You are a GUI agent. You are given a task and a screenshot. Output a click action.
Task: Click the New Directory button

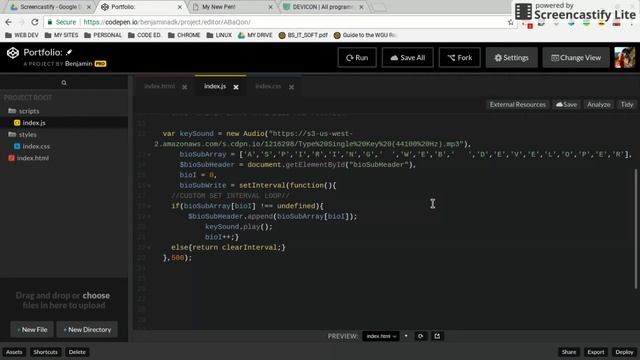pyautogui.click(x=87, y=329)
